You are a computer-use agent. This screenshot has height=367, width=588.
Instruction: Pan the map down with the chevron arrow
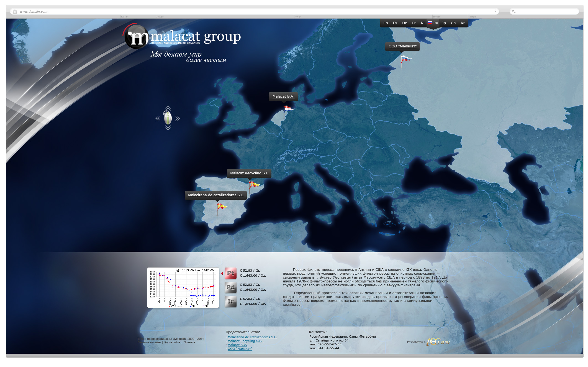168,128
